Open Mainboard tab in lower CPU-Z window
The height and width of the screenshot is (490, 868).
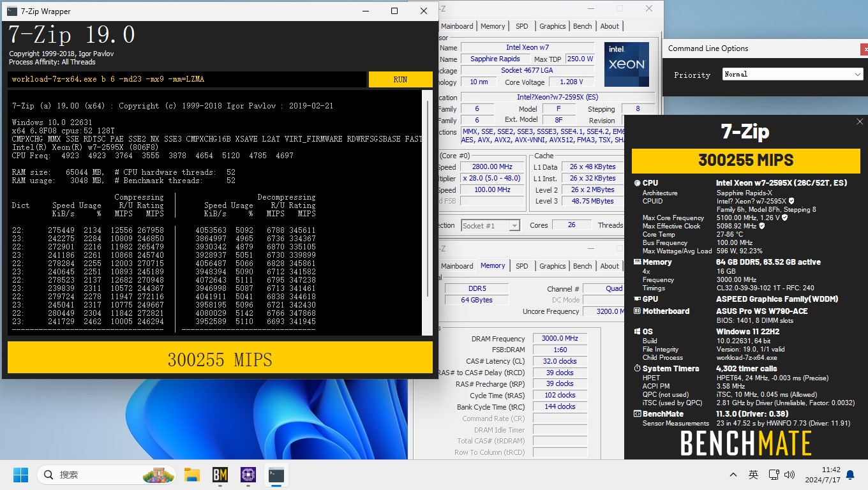point(457,266)
